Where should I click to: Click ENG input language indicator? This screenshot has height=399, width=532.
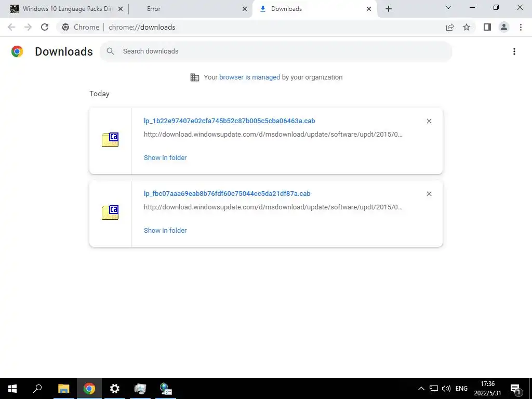(461, 389)
